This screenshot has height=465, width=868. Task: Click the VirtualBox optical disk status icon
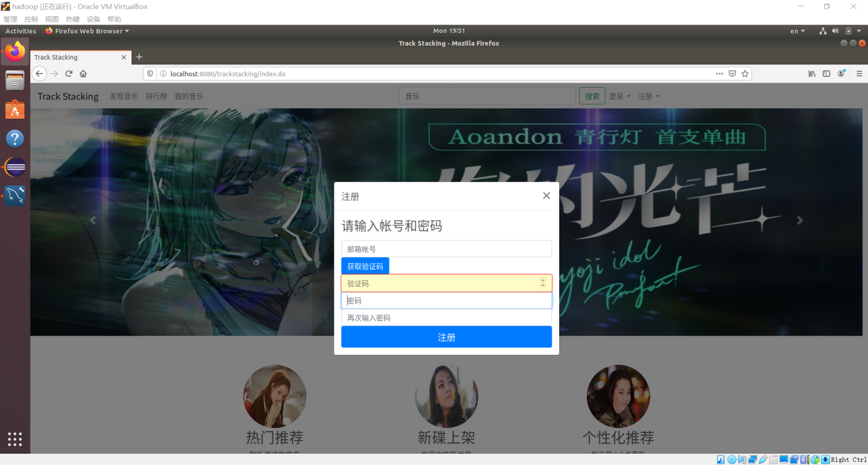pos(731,460)
